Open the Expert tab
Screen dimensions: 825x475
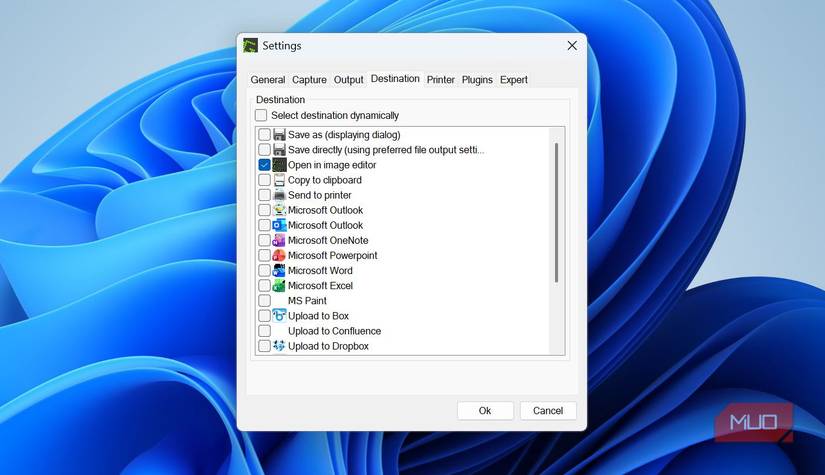[514, 79]
